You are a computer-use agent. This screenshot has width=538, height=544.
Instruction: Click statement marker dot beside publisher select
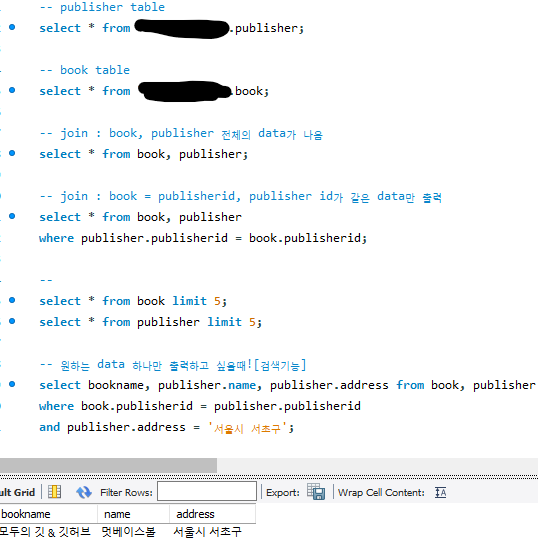pos(12,27)
